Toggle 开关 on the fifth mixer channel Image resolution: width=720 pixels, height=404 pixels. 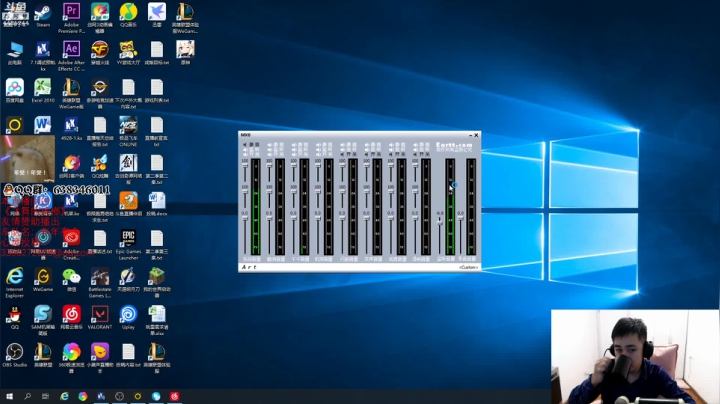point(348,155)
